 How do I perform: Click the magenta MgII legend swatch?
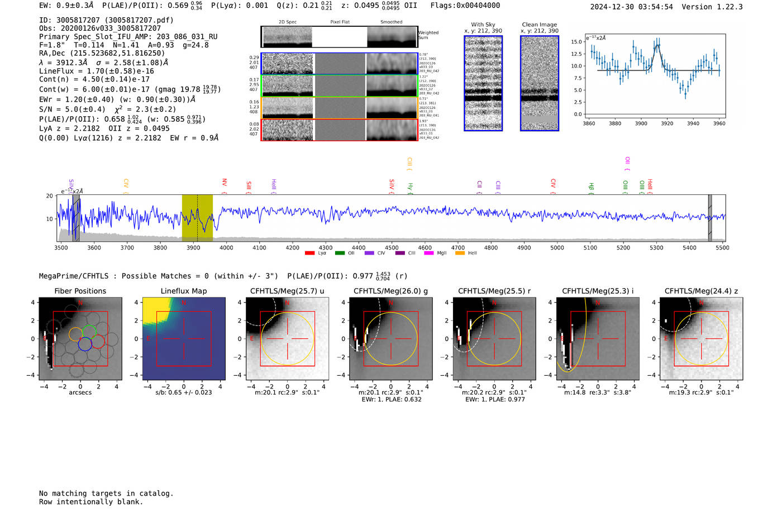[429, 253]
